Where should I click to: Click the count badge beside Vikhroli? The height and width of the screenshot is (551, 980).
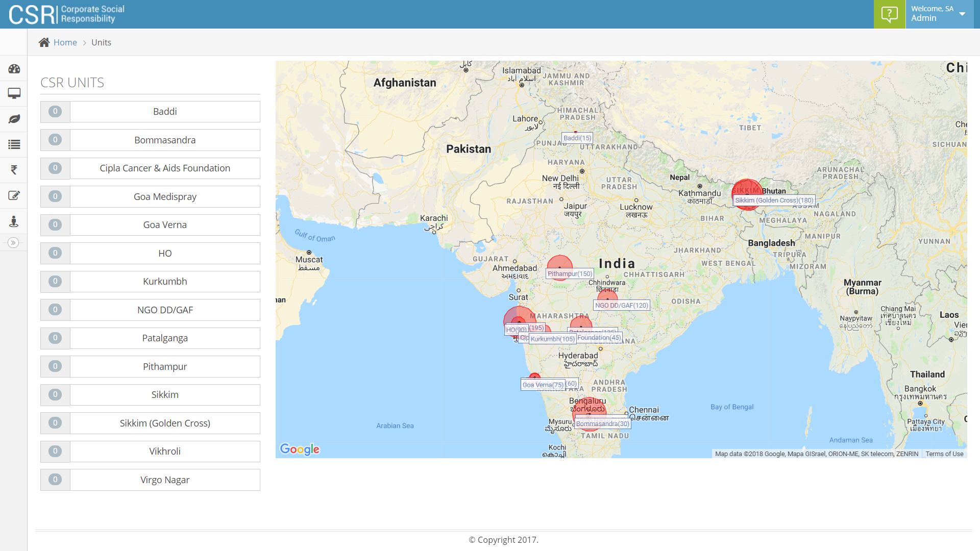click(x=55, y=451)
